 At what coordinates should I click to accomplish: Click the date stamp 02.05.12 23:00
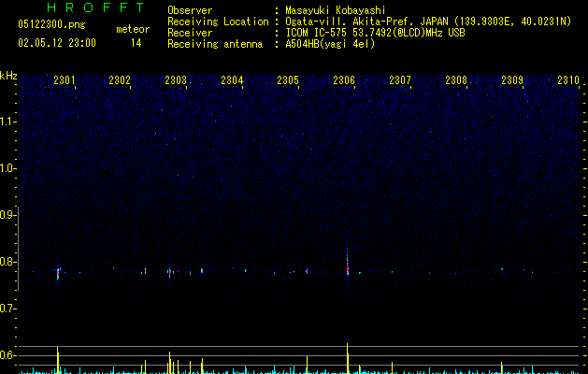(57, 43)
